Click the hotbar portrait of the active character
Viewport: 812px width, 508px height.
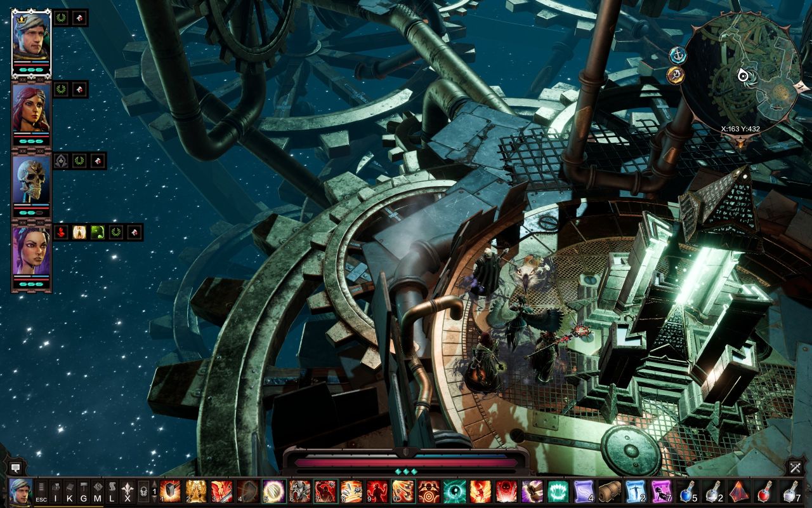pos(20,491)
